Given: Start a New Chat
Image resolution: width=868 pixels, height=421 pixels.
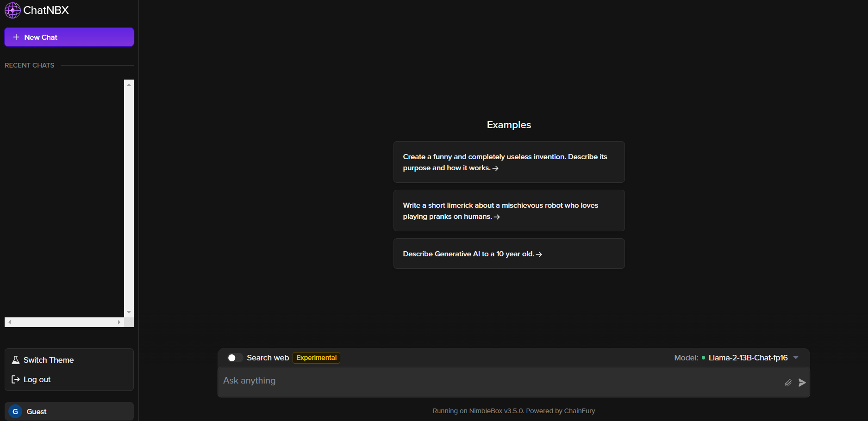Looking at the screenshot, I should tap(69, 37).
